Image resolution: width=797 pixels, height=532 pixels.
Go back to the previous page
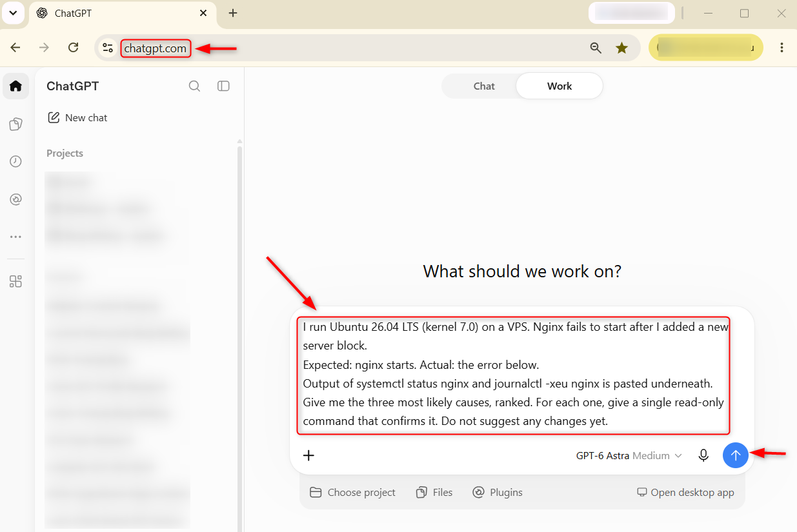[x=15, y=48]
